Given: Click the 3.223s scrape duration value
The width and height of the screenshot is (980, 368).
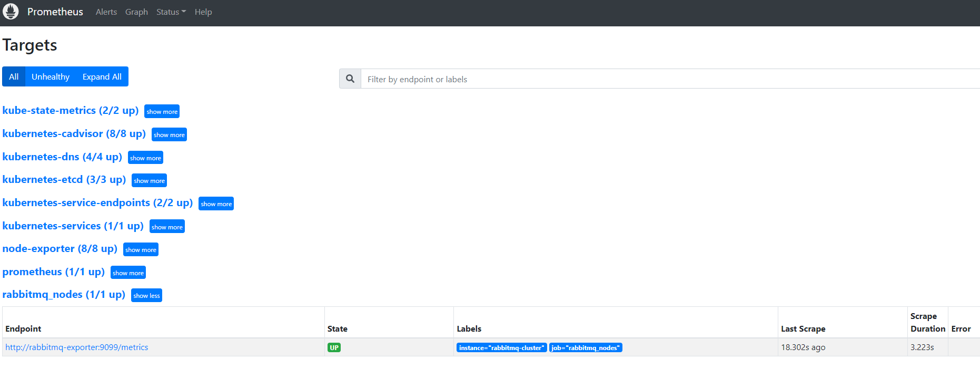Looking at the screenshot, I should pyautogui.click(x=922, y=347).
